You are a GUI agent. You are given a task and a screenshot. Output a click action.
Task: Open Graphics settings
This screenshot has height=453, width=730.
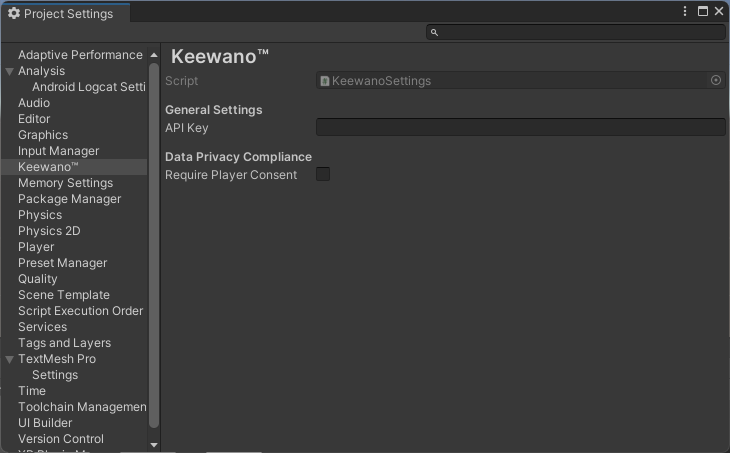[43, 135]
